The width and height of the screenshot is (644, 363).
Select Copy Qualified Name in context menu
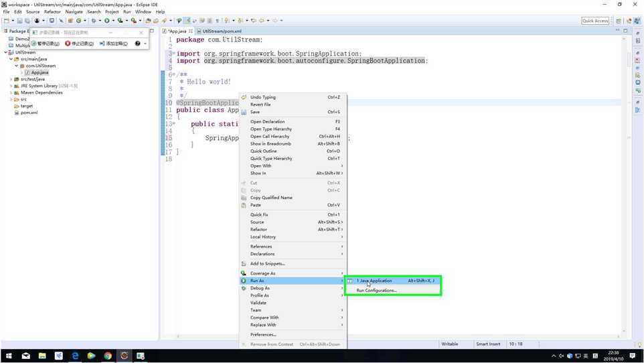(292, 198)
